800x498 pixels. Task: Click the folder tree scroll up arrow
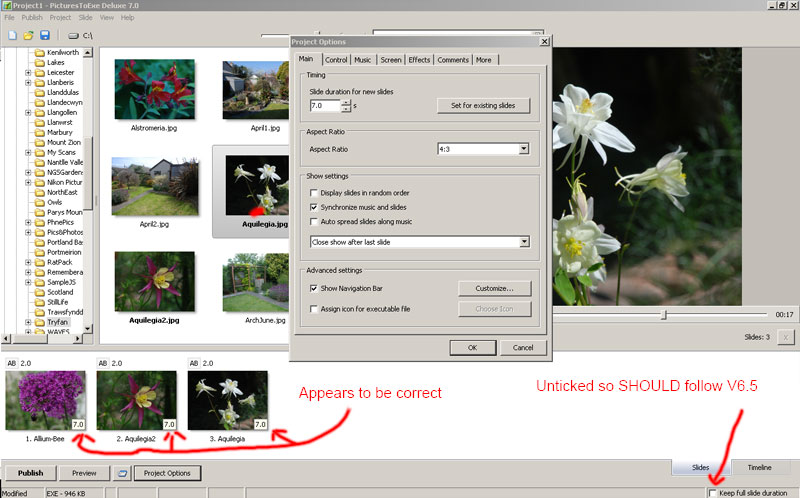point(88,53)
